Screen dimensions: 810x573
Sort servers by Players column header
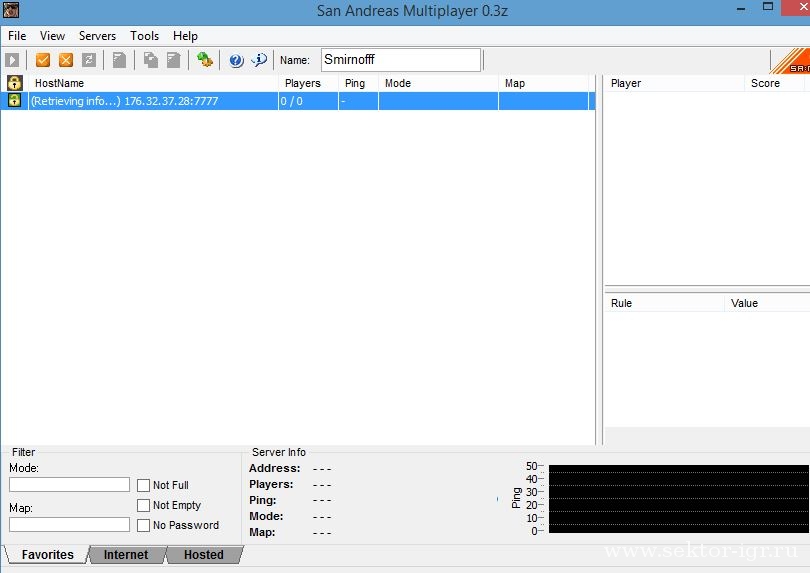pos(308,83)
